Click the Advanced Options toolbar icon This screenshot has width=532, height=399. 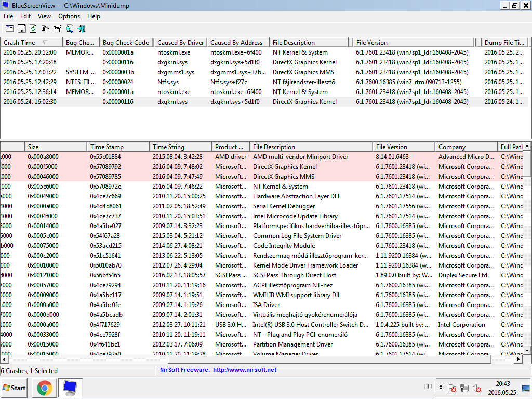[x=9, y=29]
